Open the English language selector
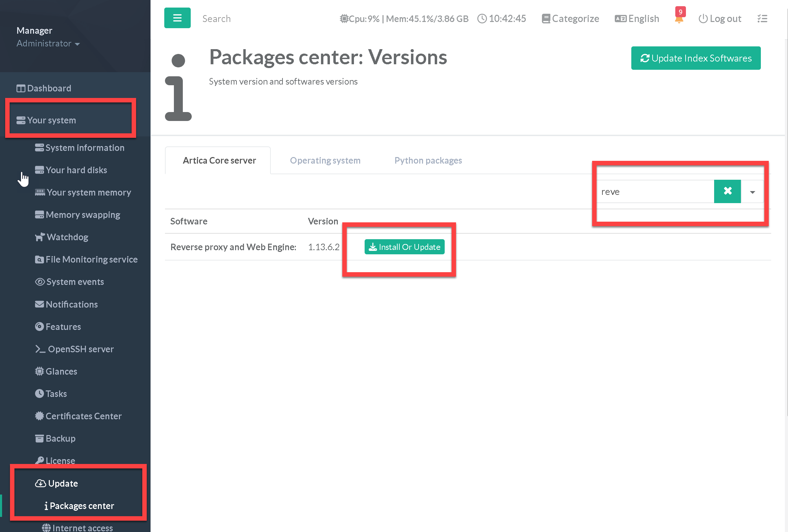This screenshot has width=788, height=532. click(637, 19)
